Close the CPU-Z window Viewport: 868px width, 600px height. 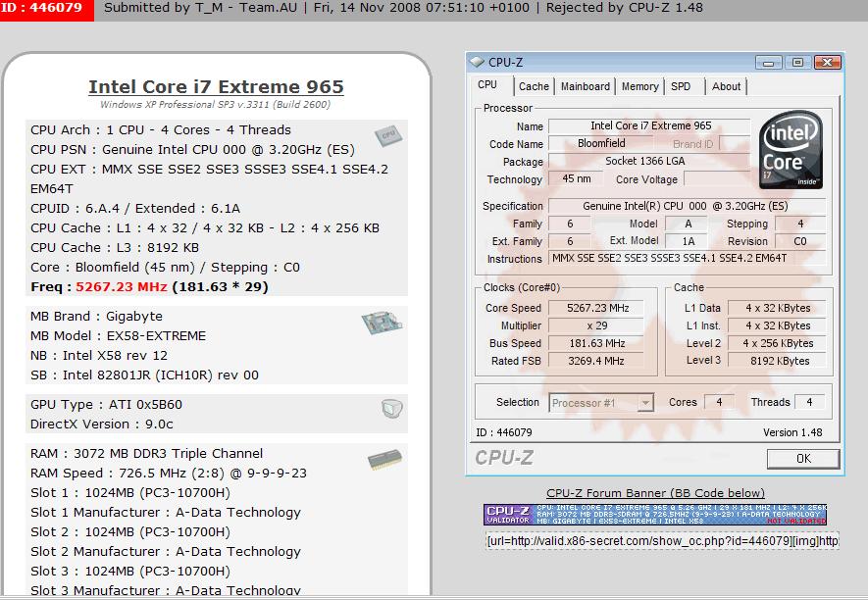[x=827, y=63]
